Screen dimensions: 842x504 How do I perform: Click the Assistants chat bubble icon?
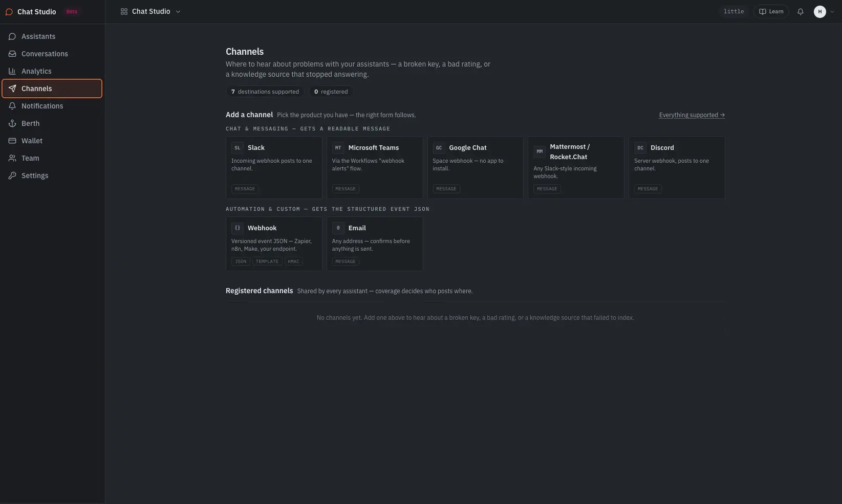tap(12, 36)
